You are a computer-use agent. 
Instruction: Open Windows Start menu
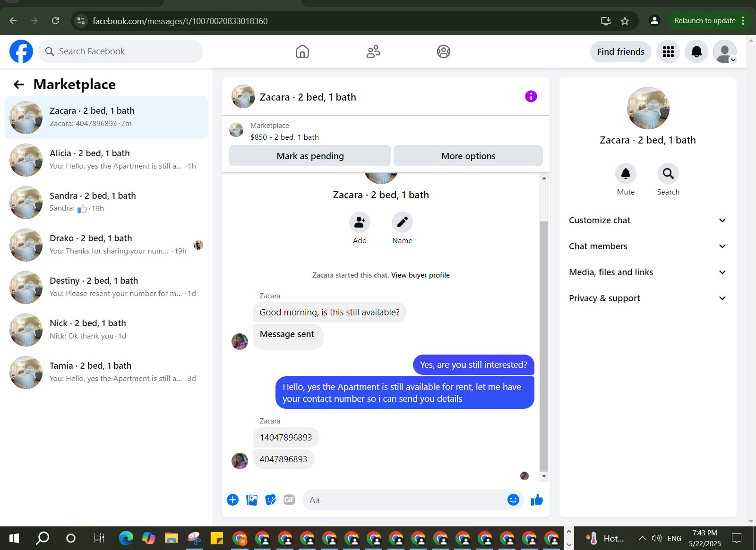click(x=14, y=538)
